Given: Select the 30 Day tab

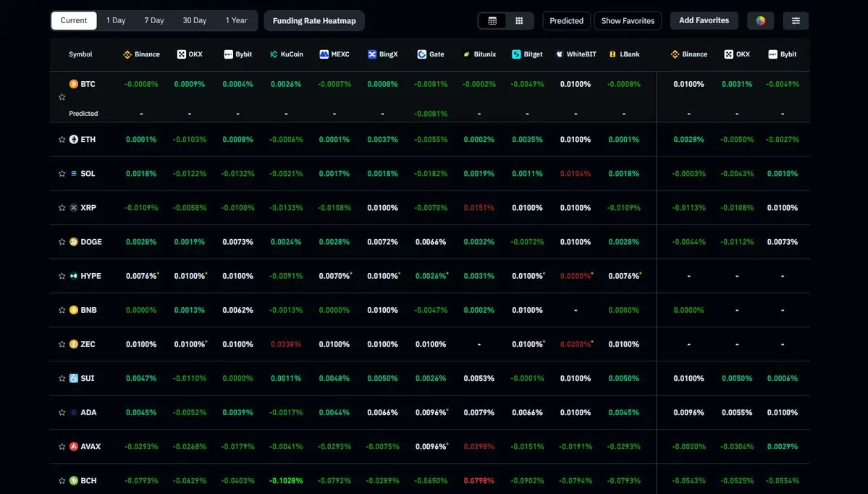Looking at the screenshot, I should pyautogui.click(x=194, y=20).
